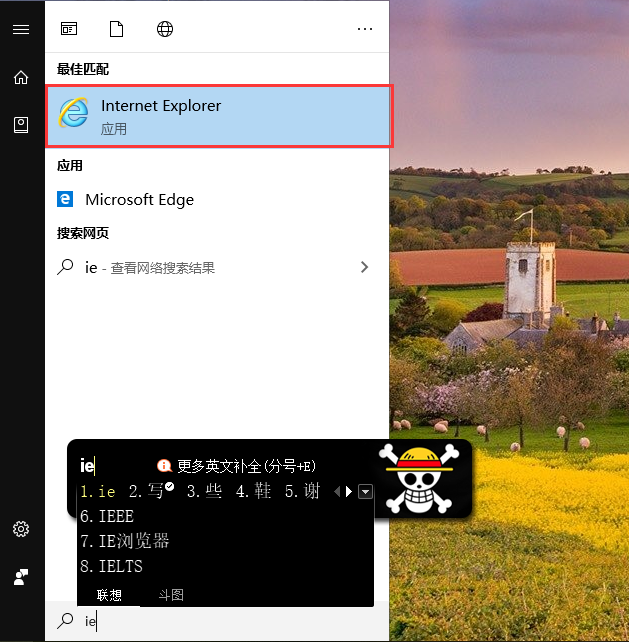
Task: Expand web result arrow for ie
Action: point(364,267)
